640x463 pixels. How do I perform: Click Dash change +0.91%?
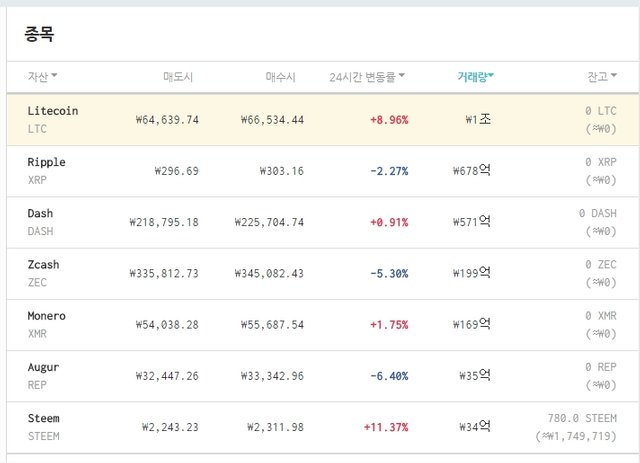389,222
